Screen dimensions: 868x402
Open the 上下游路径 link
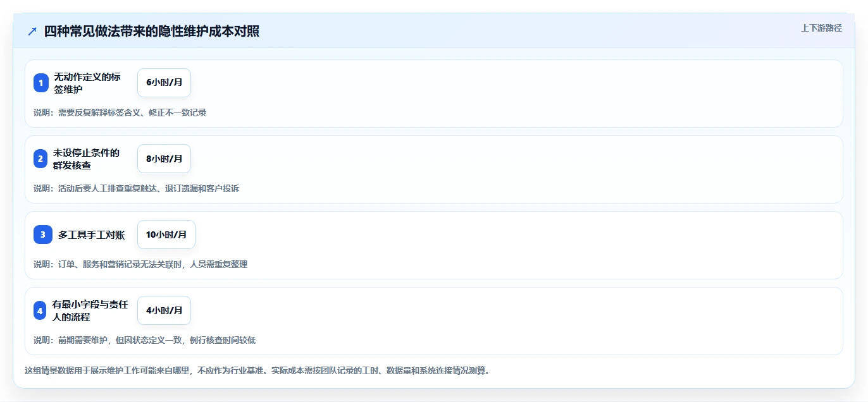click(x=821, y=28)
